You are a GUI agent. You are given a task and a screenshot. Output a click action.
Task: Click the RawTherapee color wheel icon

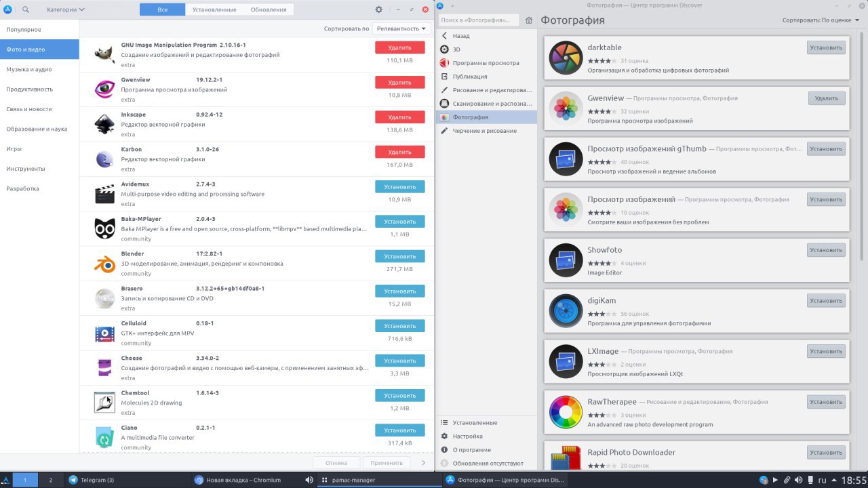(x=566, y=412)
